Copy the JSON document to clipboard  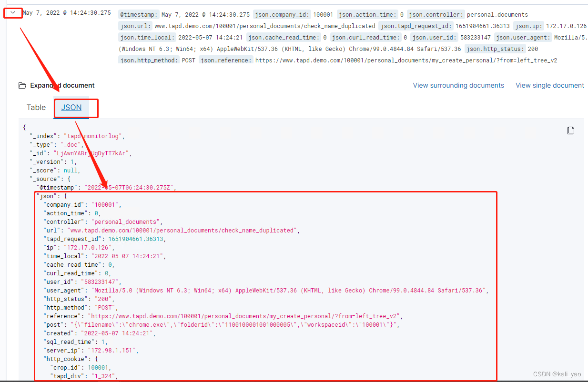click(571, 130)
